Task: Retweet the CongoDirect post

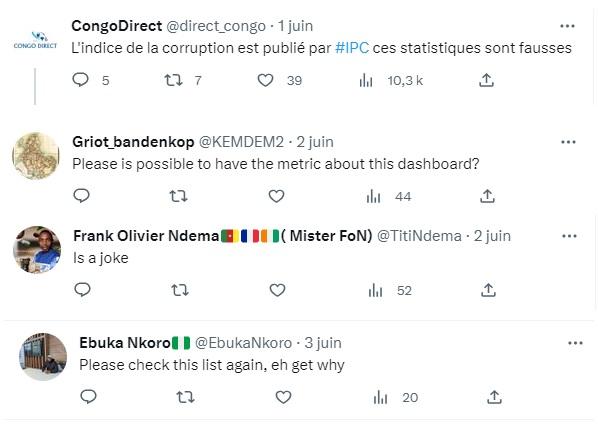Action: coord(173,80)
